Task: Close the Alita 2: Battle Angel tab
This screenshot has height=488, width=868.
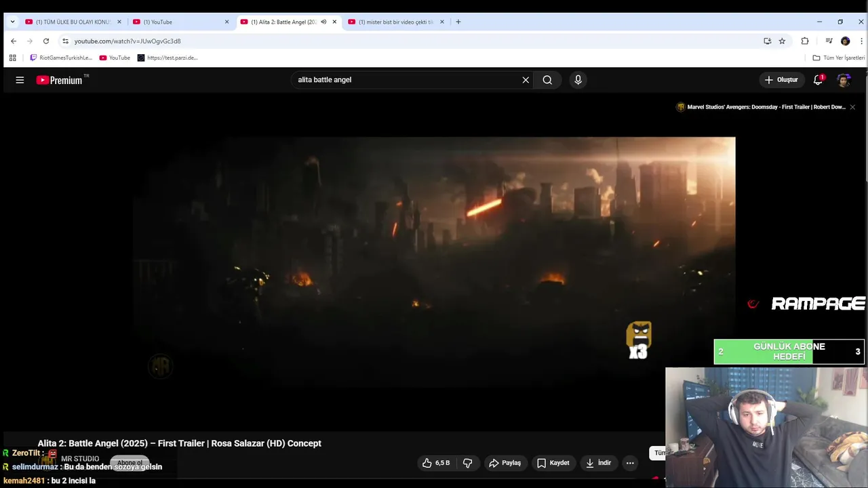Action: (334, 22)
